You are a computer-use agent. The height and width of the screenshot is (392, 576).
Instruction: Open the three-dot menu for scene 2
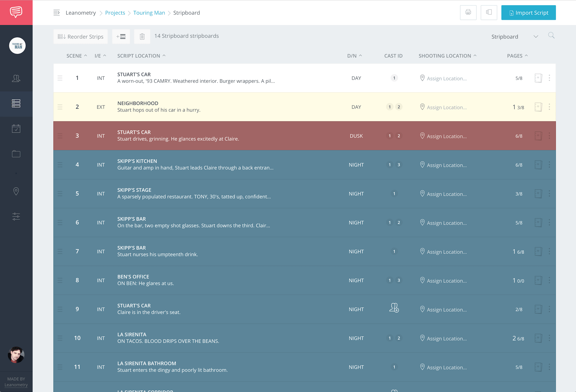click(x=549, y=107)
